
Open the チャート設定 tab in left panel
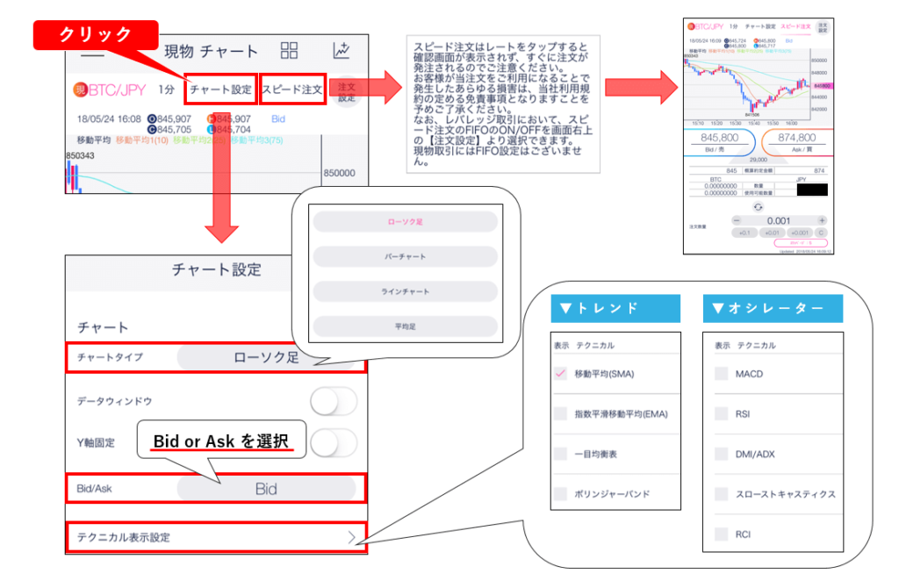click(x=220, y=90)
